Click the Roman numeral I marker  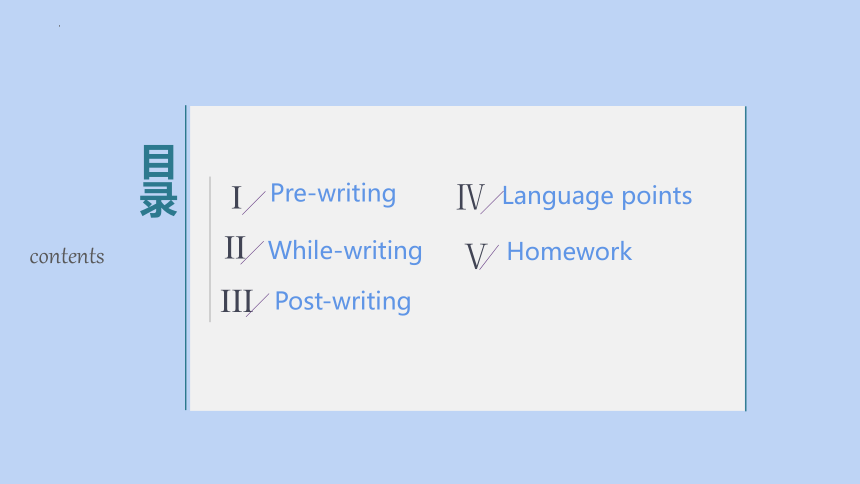(236, 198)
